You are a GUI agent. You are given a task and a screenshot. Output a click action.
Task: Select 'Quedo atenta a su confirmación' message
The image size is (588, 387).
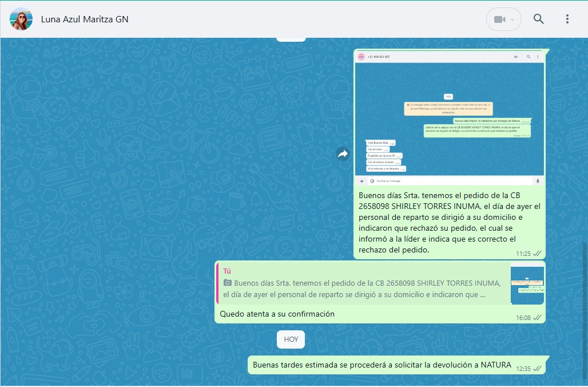pyautogui.click(x=277, y=314)
